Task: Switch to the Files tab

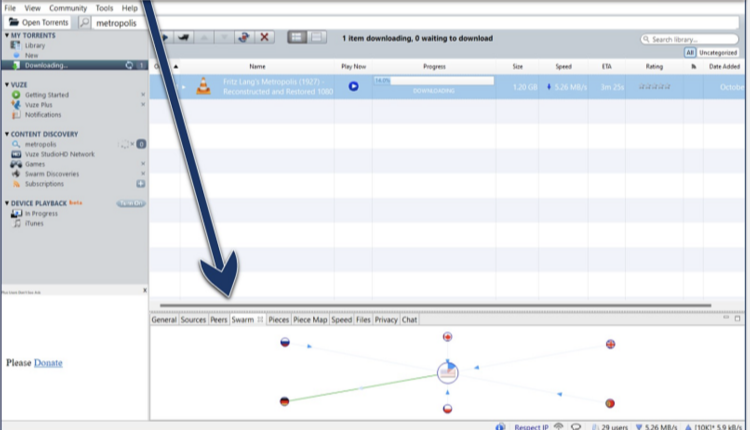Action: click(x=363, y=320)
